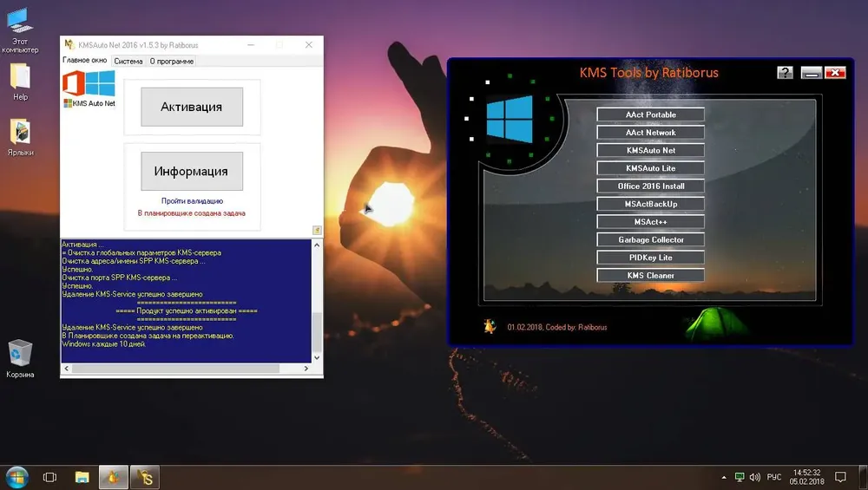
Task: Switch to the Система tab
Action: [128, 62]
